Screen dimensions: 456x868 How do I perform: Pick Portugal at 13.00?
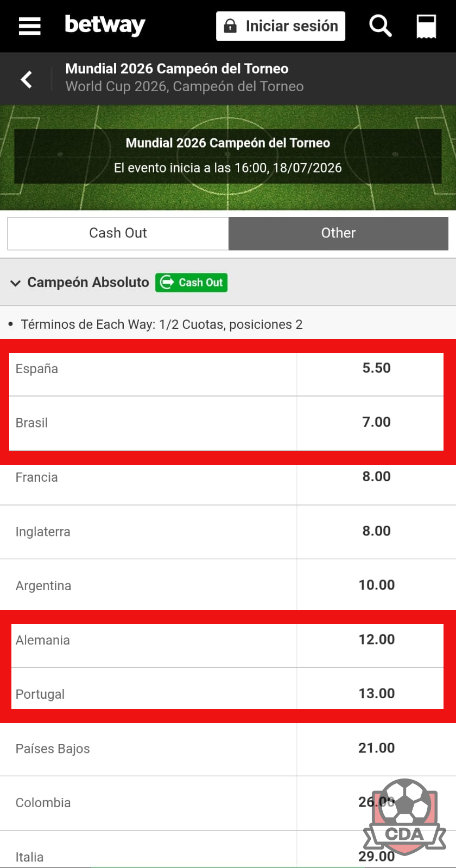click(376, 693)
